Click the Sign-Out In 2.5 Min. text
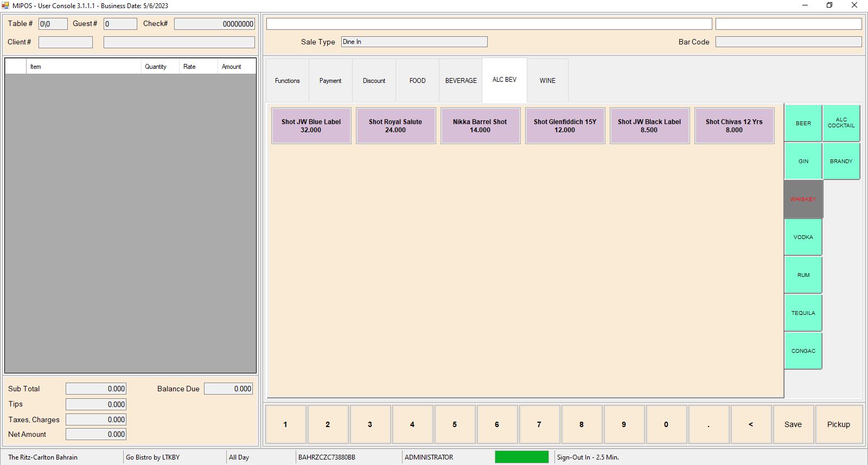Screen dimensions: 868x465 [588, 457]
